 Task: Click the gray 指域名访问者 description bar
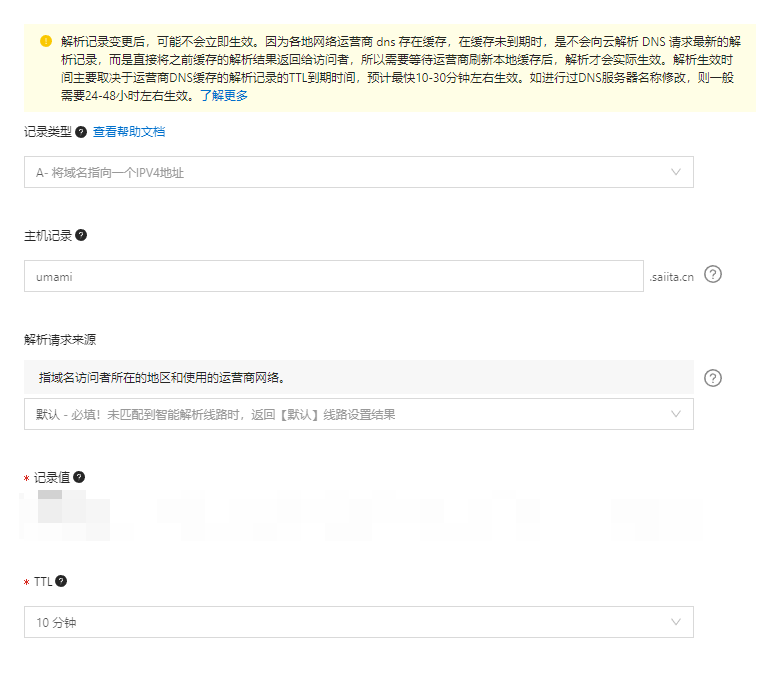pos(358,377)
